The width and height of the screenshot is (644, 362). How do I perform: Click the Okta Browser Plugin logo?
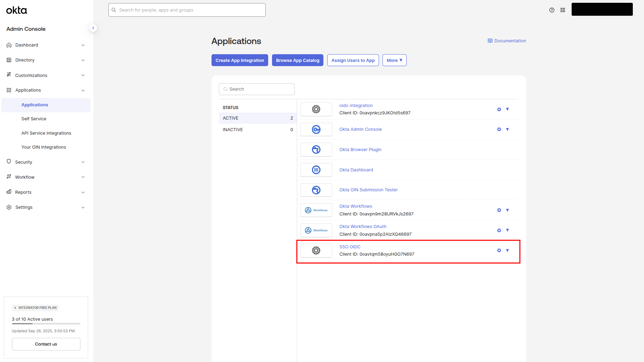click(316, 150)
